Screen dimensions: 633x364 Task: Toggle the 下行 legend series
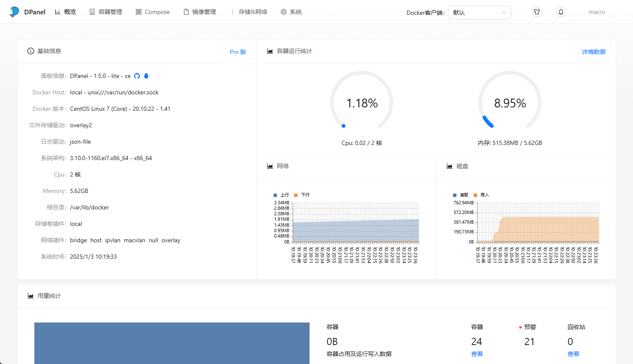pos(302,195)
